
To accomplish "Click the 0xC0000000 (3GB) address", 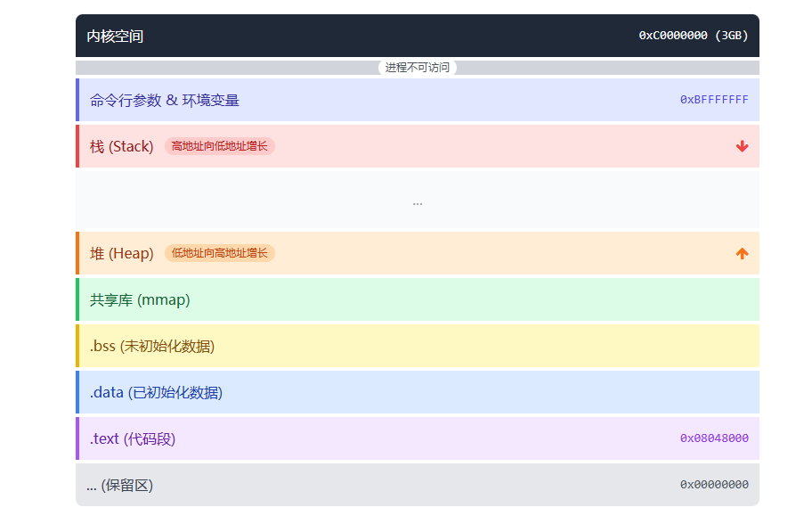I will click(x=694, y=36).
